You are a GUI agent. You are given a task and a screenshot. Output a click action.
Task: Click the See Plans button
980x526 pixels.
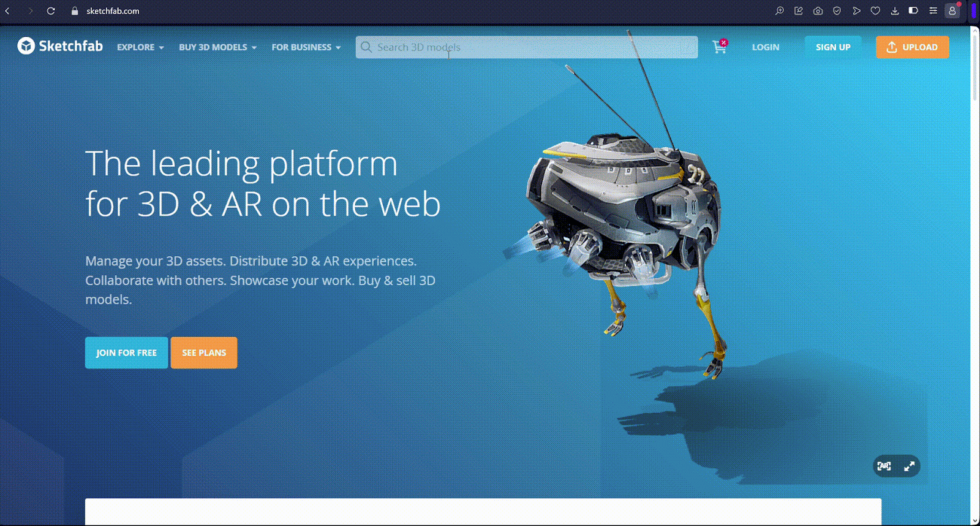(204, 353)
